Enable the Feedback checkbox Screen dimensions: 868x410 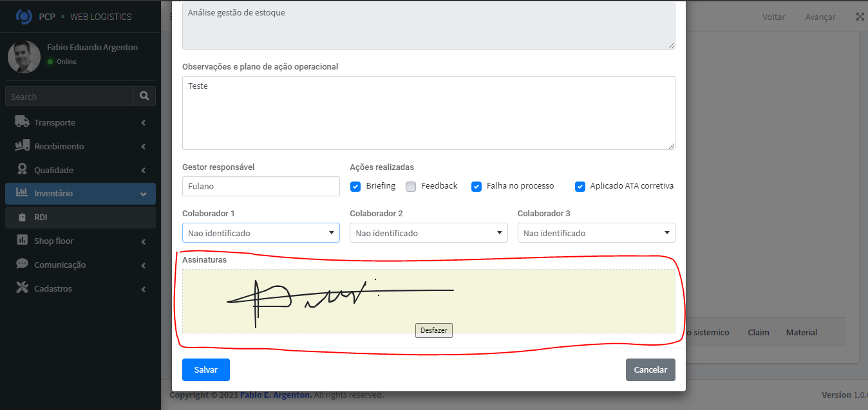(x=411, y=187)
